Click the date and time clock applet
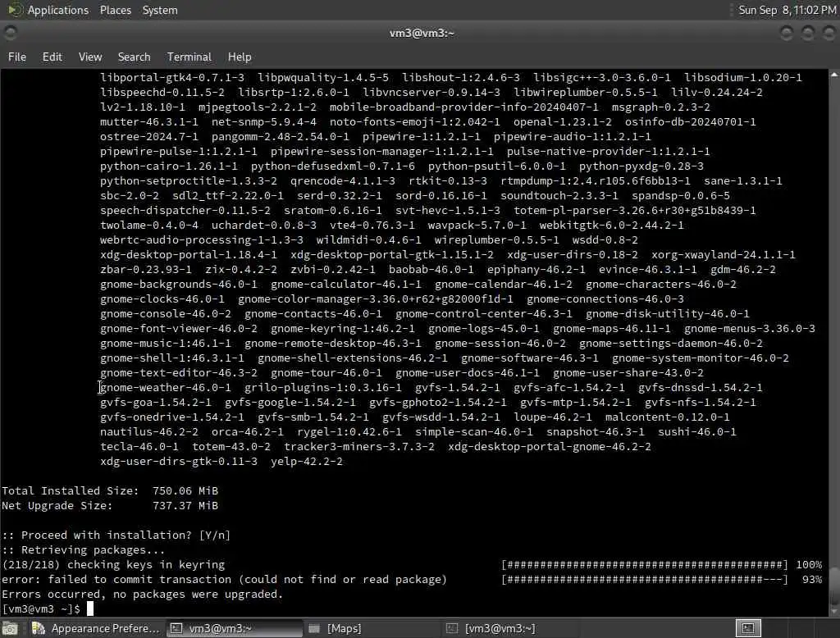 787,10
